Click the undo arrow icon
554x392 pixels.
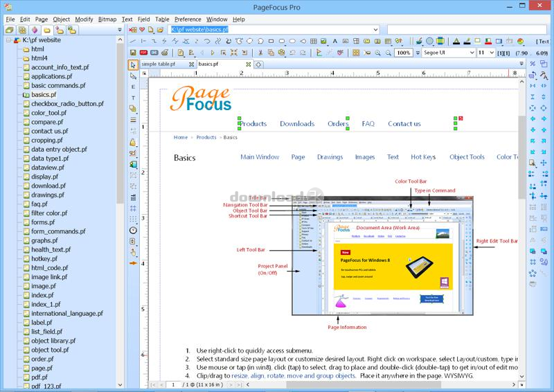tap(292, 53)
